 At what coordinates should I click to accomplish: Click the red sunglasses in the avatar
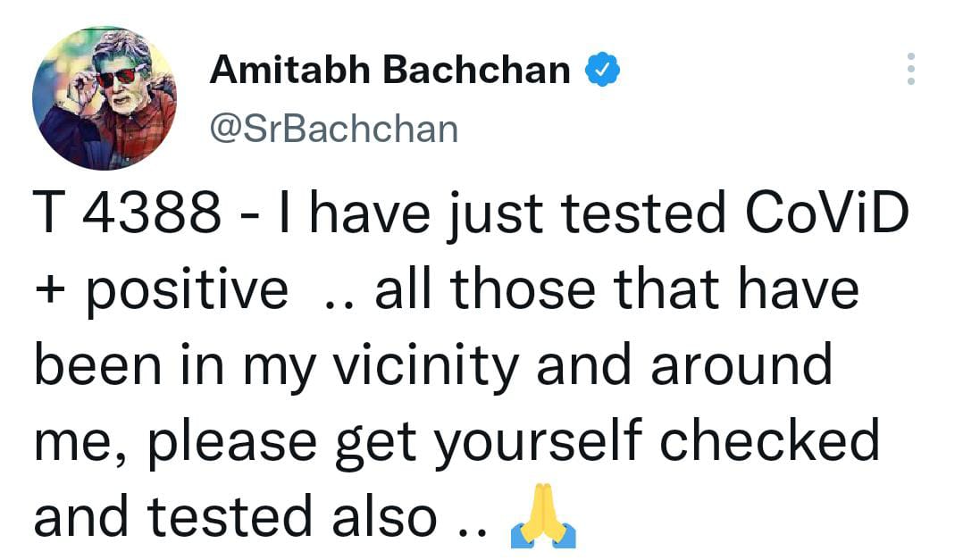tap(116, 78)
